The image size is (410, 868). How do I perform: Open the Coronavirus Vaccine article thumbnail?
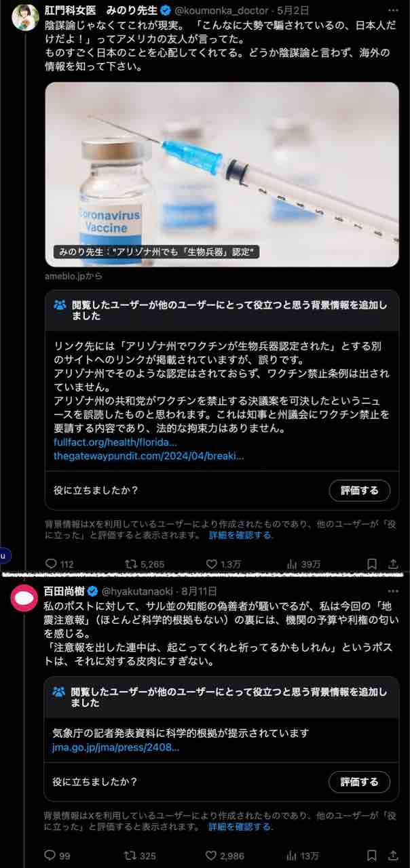[x=222, y=174]
